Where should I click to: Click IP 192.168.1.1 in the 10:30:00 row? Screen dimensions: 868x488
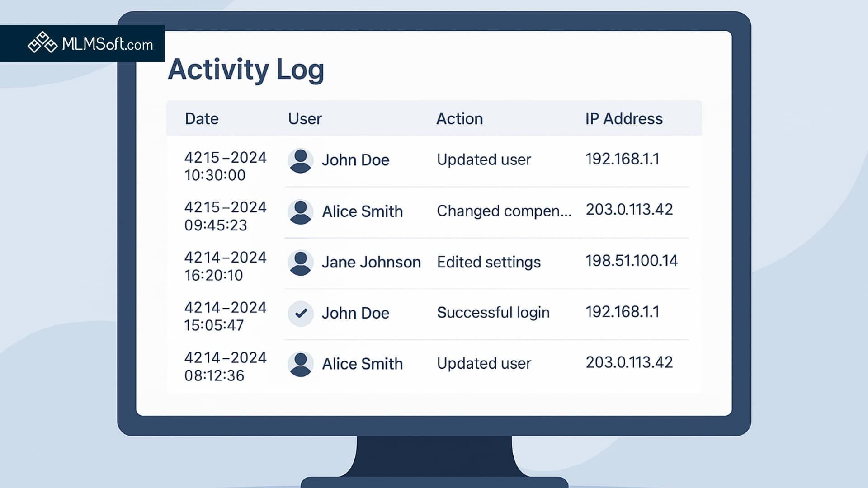pos(623,159)
